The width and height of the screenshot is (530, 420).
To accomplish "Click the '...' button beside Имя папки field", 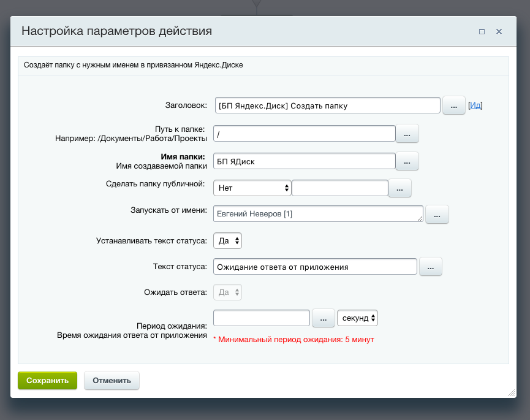I will [407, 161].
